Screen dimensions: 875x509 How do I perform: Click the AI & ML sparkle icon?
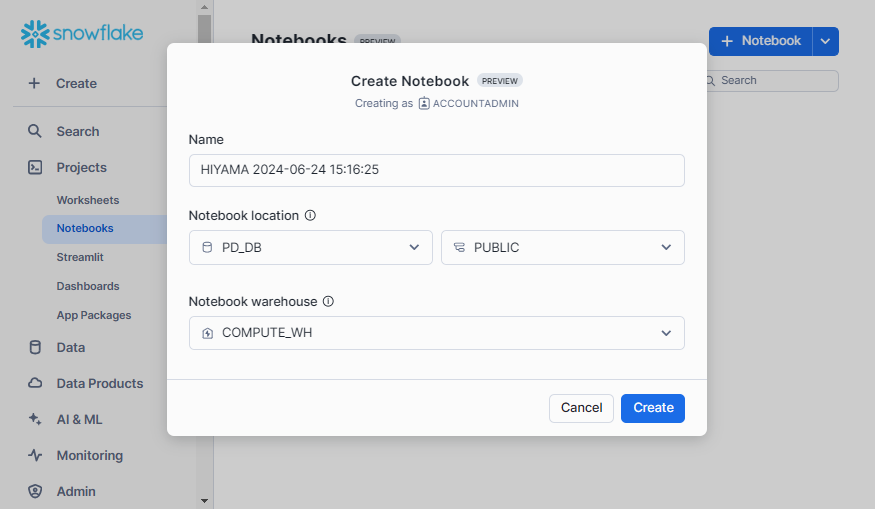tap(35, 419)
